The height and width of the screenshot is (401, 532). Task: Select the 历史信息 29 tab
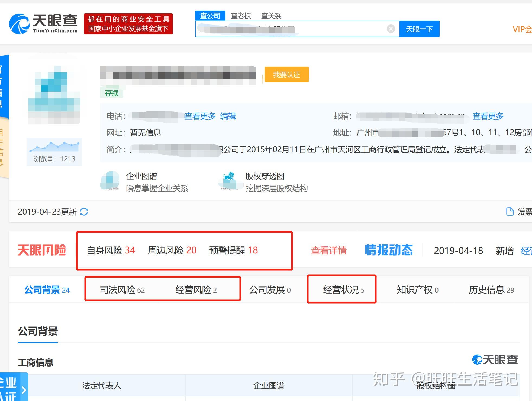491,290
